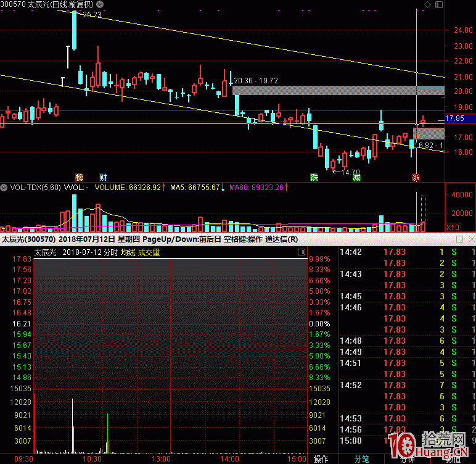The width and height of the screenshot is (476, 464).
Task: Select the 14:51 tick row
Action: point(407,363)
